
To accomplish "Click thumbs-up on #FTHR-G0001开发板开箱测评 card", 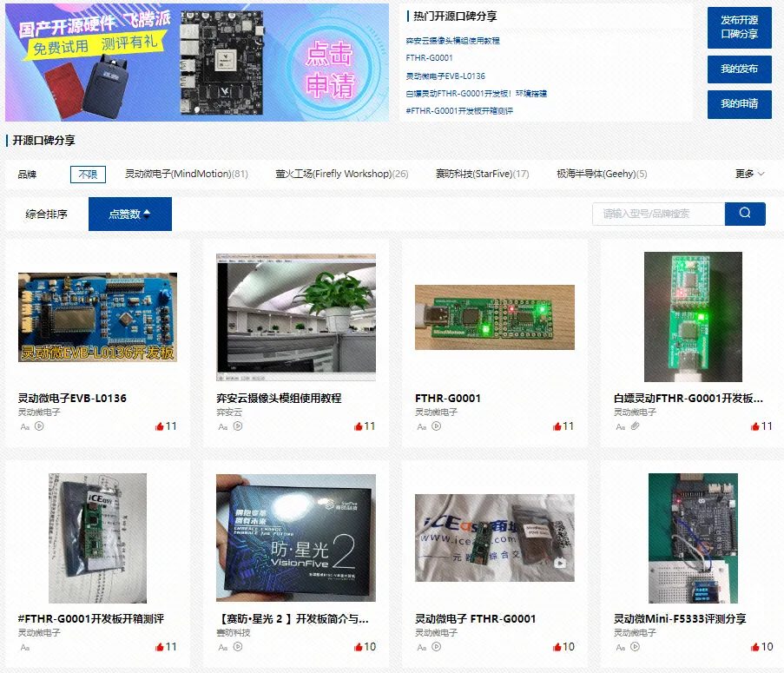I will tap(160, 647).
